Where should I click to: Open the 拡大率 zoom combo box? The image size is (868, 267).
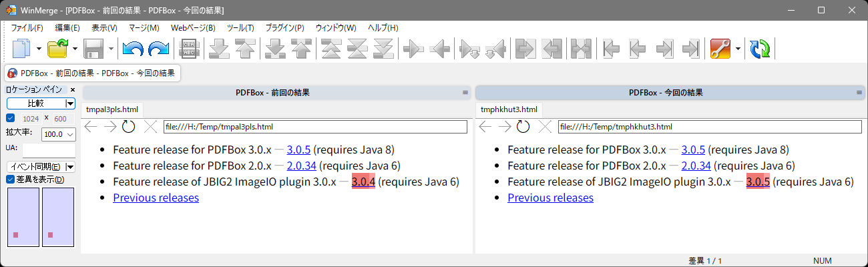point(58,134)
